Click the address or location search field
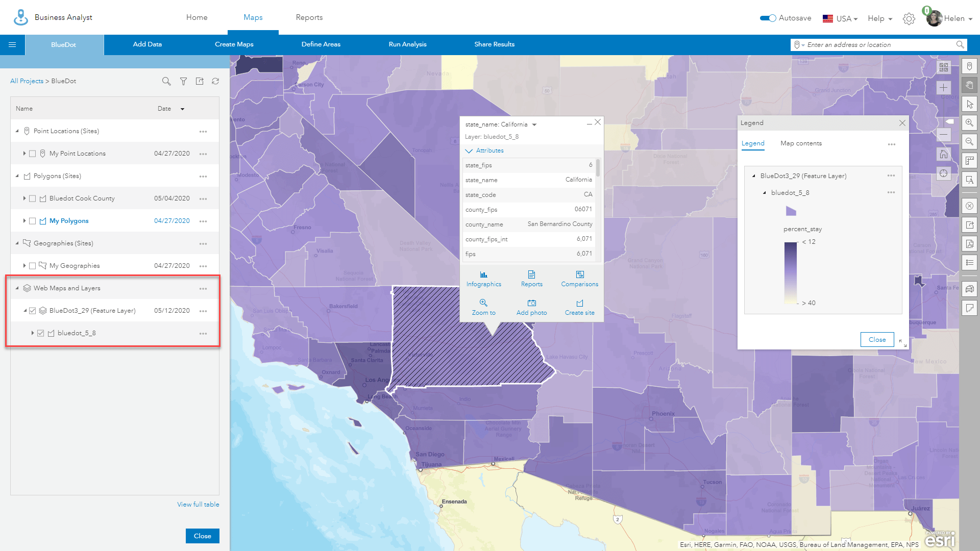The width and height of the screenshot is (980, 551). point(878,45)
